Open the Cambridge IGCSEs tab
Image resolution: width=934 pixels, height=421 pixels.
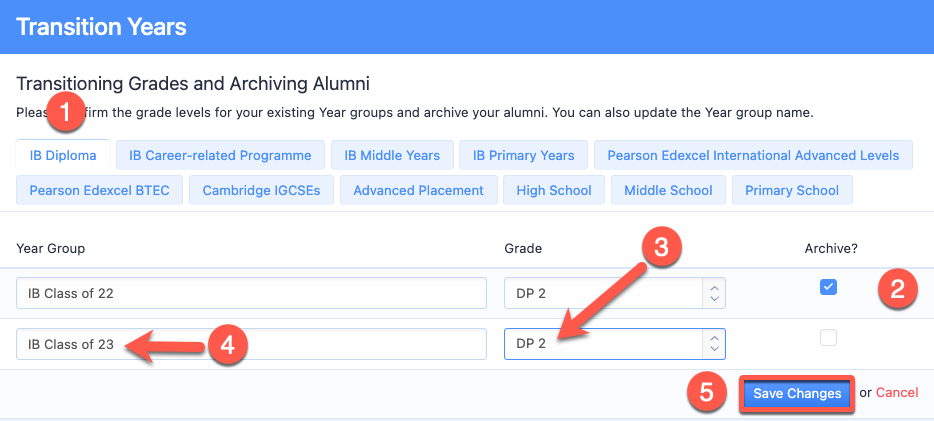261,191
